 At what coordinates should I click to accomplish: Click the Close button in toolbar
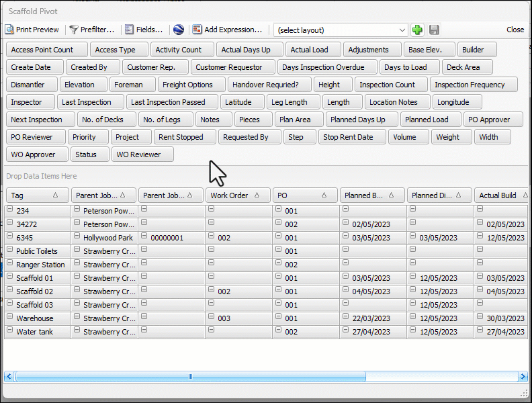(515, 30)
